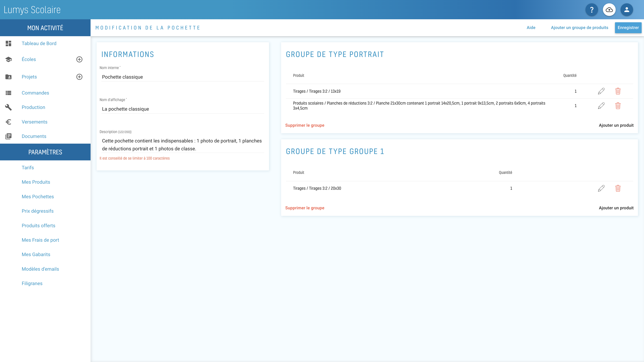
Task: Open the user account icon
Action: (627, 10)
